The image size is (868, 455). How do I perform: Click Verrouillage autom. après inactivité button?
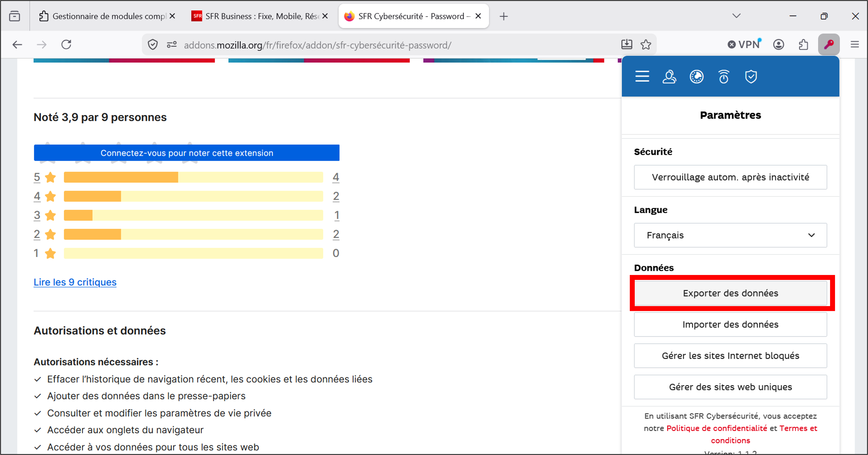pos(730,177)
